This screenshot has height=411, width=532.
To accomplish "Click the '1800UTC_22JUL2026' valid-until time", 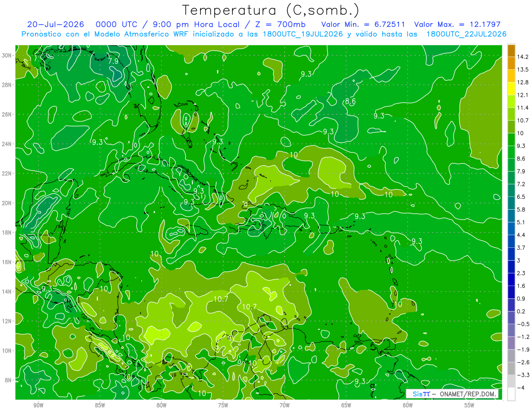I will click(466, 34).
